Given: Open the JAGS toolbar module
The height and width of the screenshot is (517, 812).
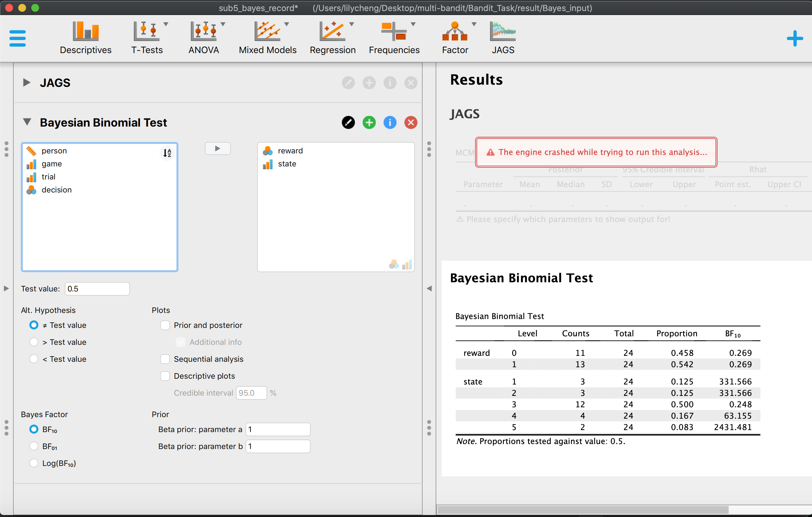Looking at the screenshot, I should point(502,37).
